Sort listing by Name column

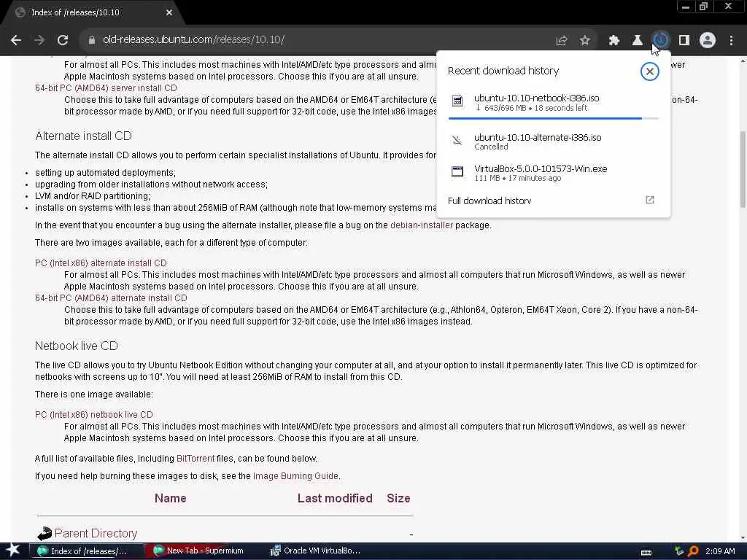pos(171,498)
